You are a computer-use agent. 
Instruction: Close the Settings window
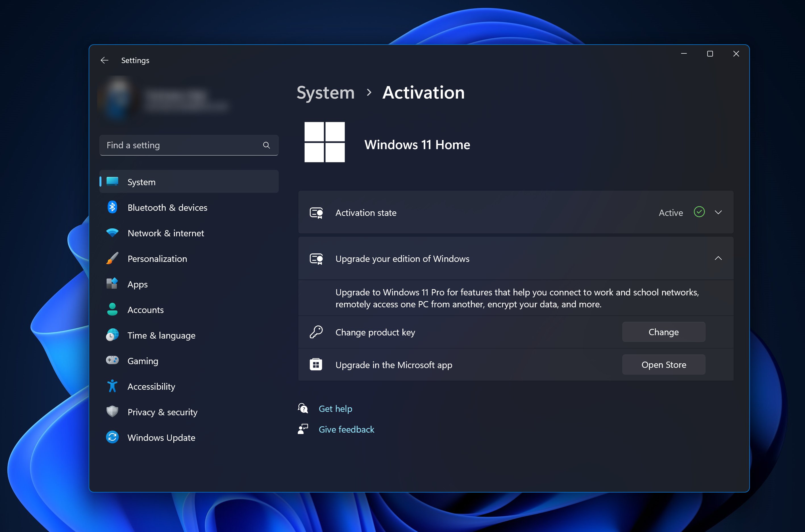coord(736,54)
